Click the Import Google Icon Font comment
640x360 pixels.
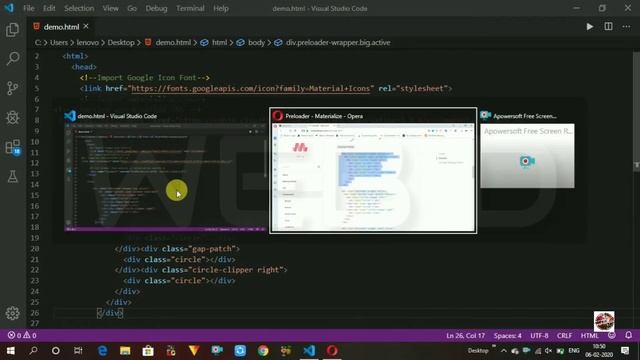tap(145, 78)
